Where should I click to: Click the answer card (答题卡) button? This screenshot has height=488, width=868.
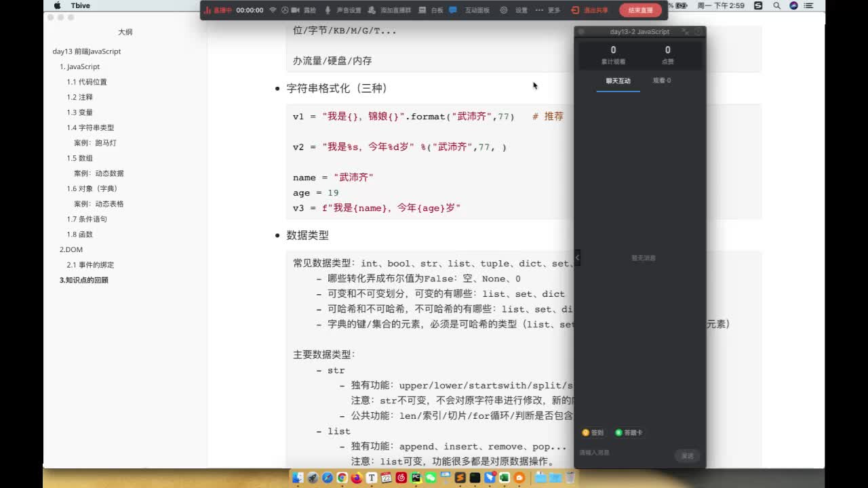[x=629, y=432]
